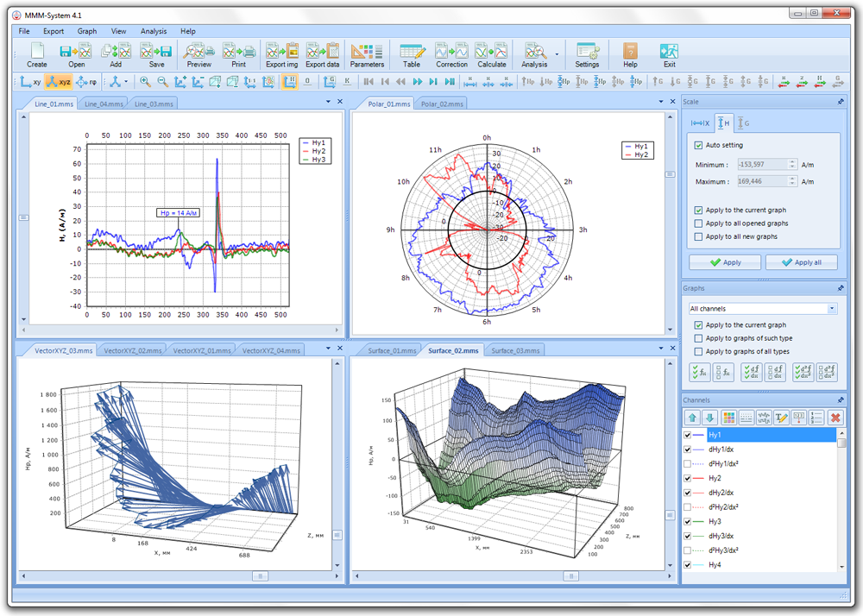Open the Correction tool
This screenshot has width=863, height=616.
click(451, 53)
